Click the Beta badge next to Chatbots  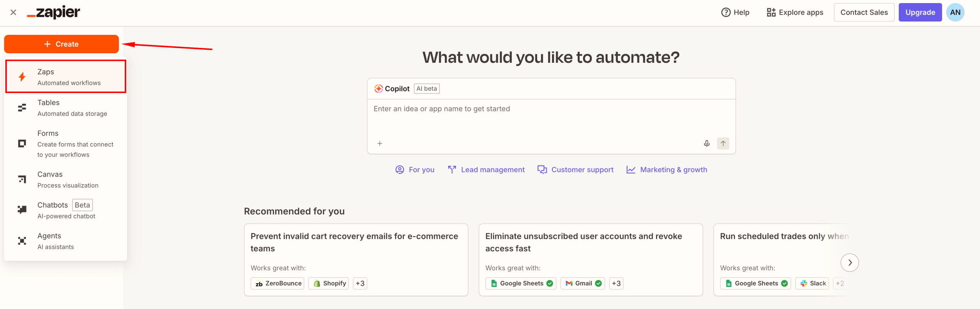tap(82, 205)
